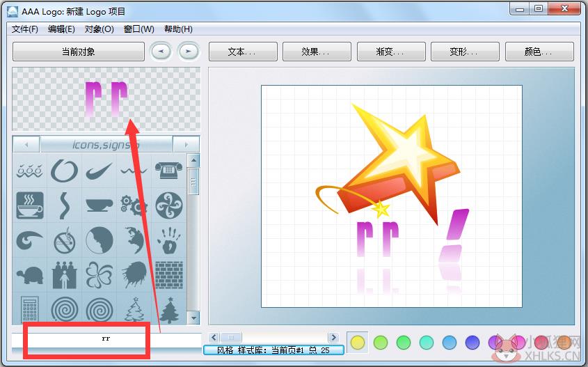
Task: Select the steaming coffee cup icon
Action: coord(30,205)
